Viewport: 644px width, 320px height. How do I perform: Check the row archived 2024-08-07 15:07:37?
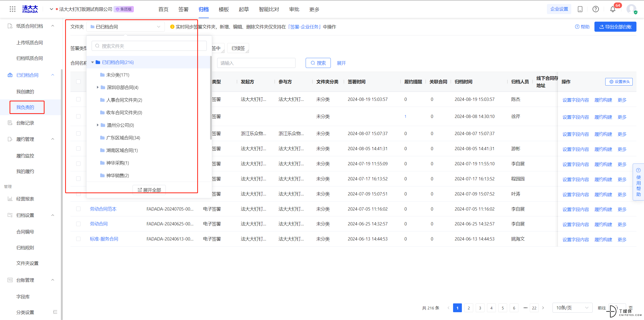[78, 133]
